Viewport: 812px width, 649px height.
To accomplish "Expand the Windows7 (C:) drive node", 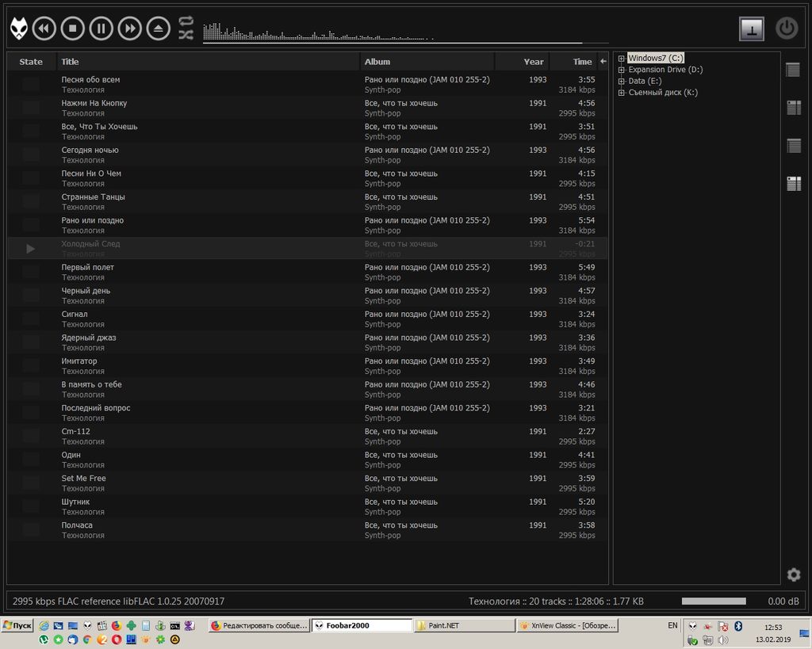I will coord(622,59).
